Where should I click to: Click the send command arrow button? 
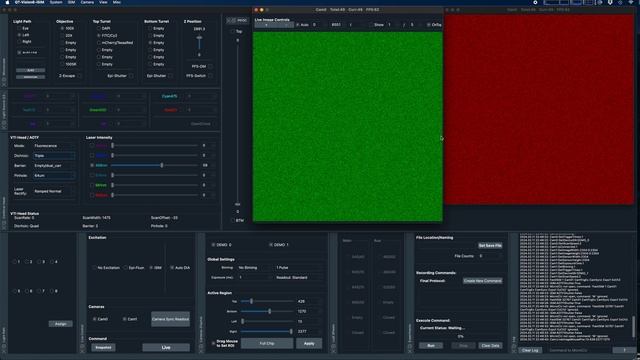(x=624, y=350)
